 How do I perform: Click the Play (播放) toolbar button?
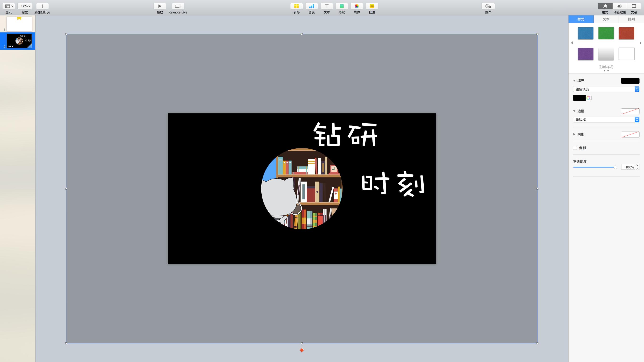point(159,6)
